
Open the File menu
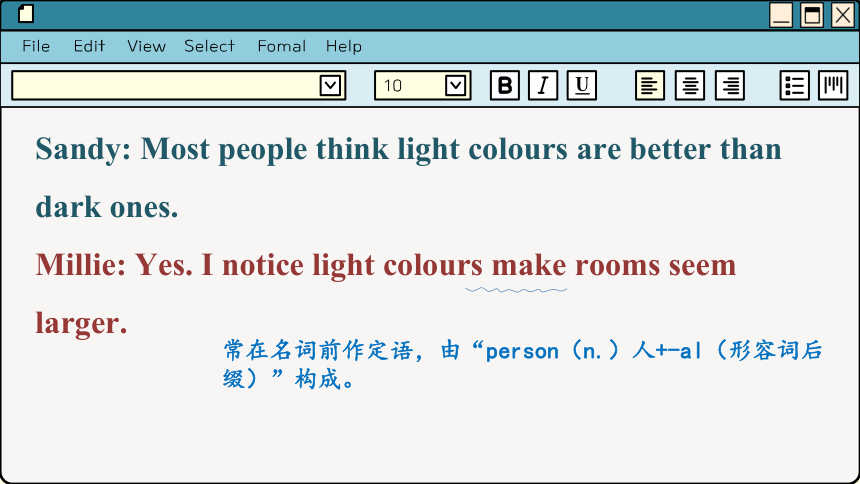coord(36,46)
